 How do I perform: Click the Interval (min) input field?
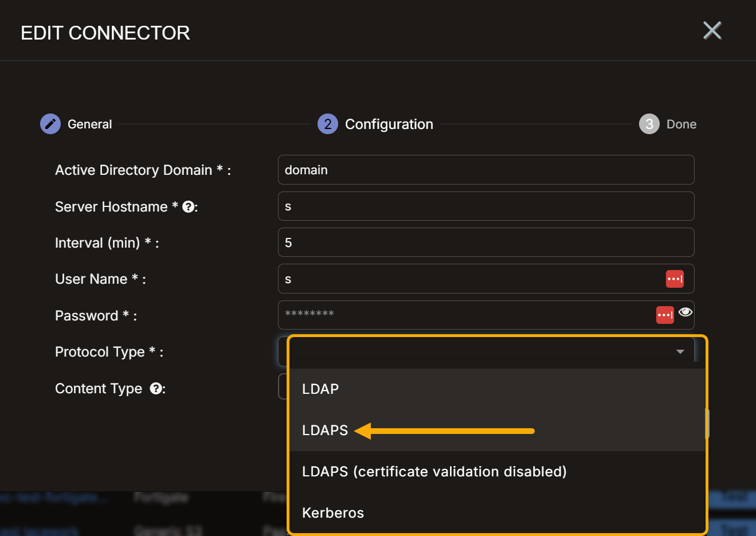(486, 242)
